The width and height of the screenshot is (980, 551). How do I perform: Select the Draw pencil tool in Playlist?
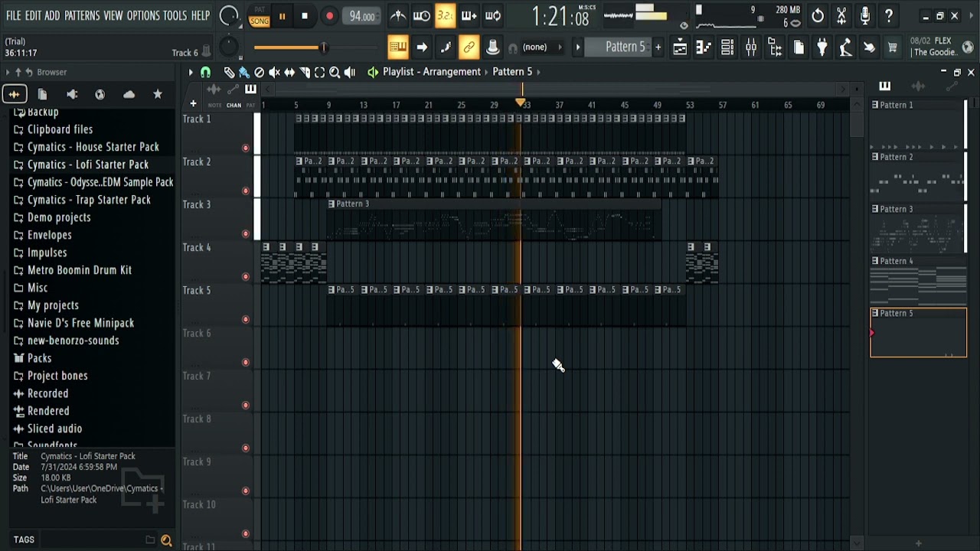(229, 72)
